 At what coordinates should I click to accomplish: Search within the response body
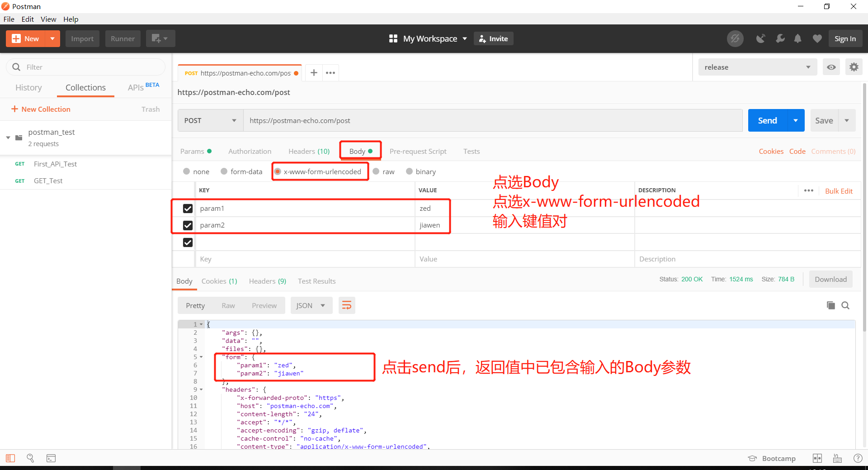point(845,305)
